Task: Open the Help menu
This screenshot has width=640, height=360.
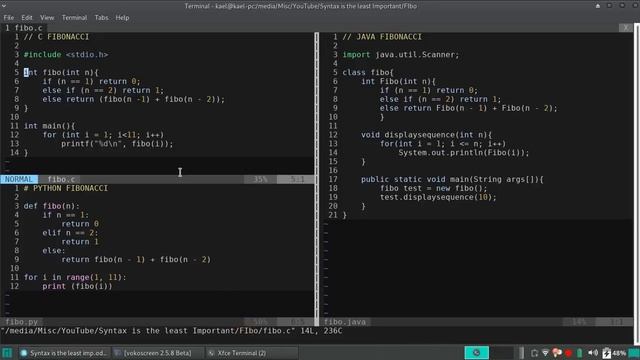Action: [x=122, y=18]
